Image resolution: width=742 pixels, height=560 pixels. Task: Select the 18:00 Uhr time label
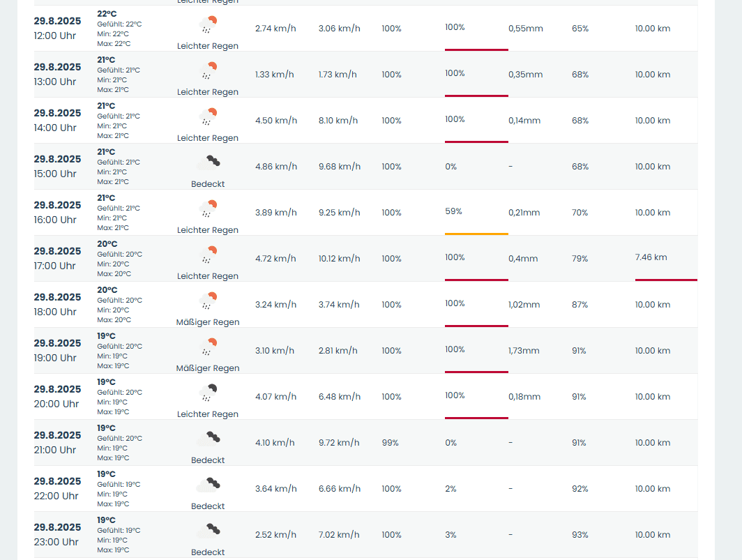coord(55,312)
